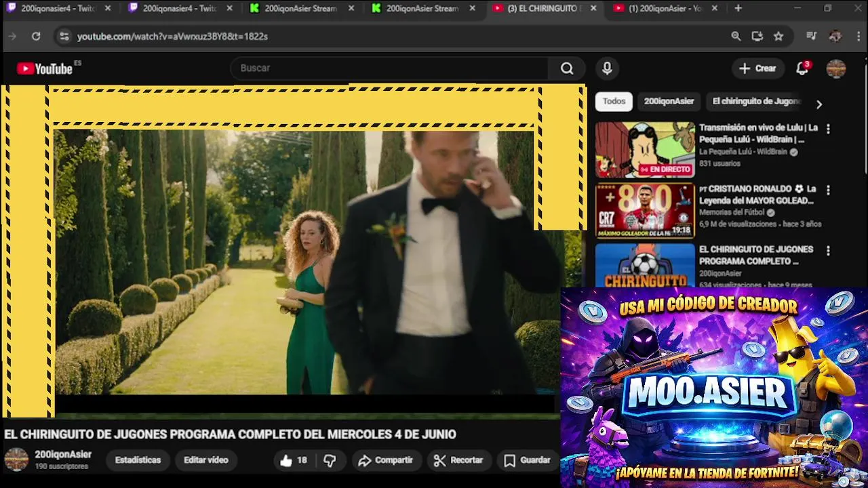
Task: Switch to second Kick 200iqonAsier Stream tab
Action: coord(423,8)
